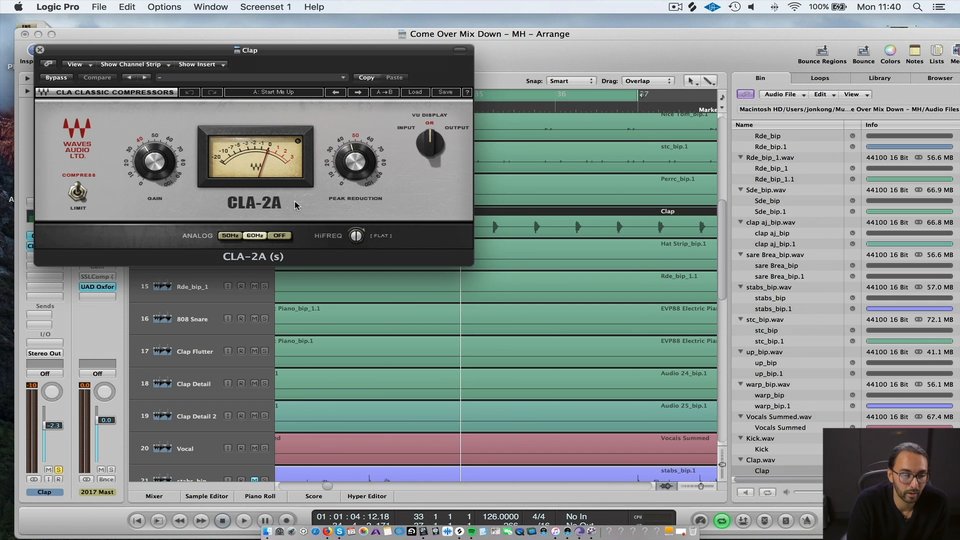Open the Window menu
Viewport: 960px width, 540px height.
click(x=211, y=7)
